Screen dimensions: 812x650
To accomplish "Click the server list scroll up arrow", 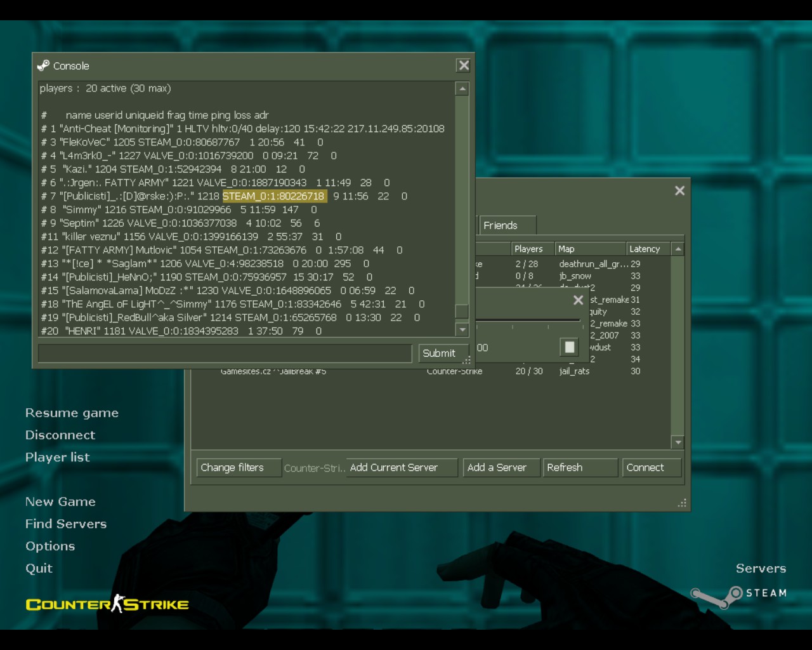I will pos(678,249).
